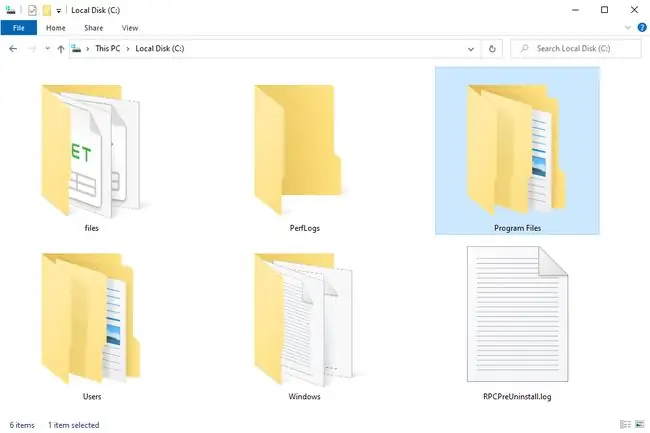The height and width of the screenshot is (433, 650).
Task: Select the RPCPreUninstall.log file icon
Action: pyautogui.click(x=517, y=314)
